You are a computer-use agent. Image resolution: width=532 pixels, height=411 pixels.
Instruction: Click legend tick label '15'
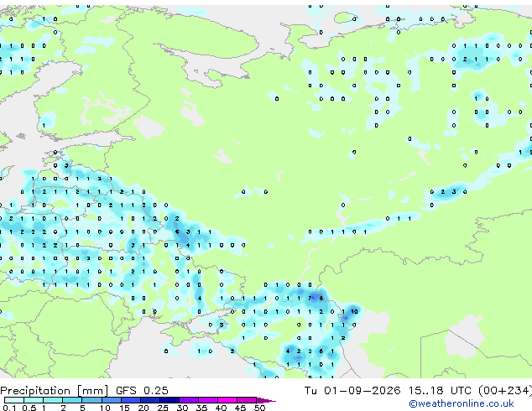(x=124, y=408)
